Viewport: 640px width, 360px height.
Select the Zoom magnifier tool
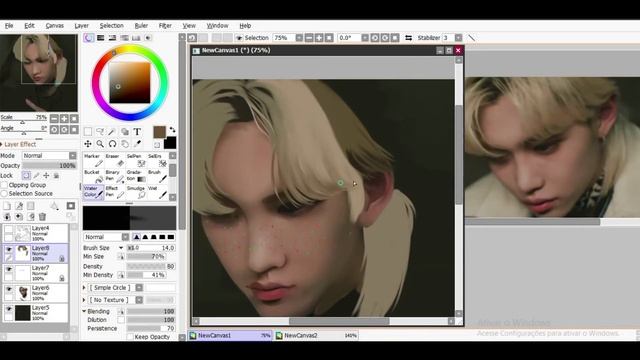click(x=100, y=144)
